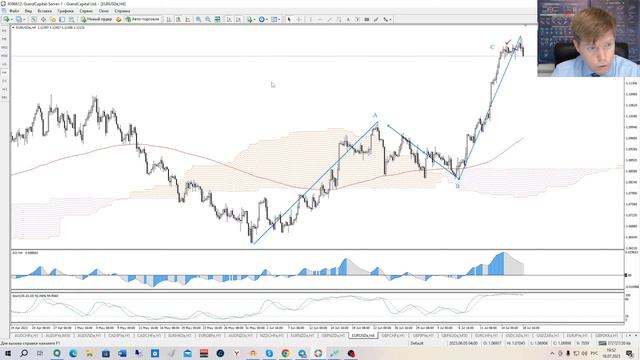Select the trendline drawing tool
Viewport: 640px width, 360px height.
[329, 19]
